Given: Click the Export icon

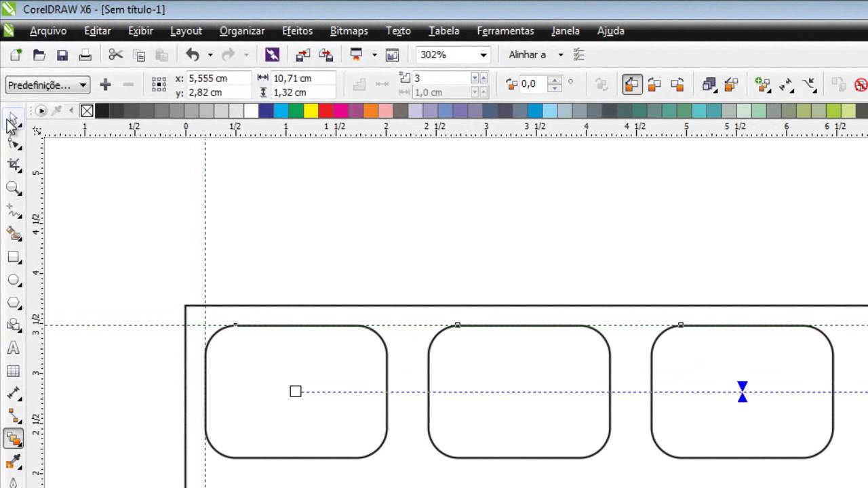Looking at the screenshot, I should click(326, 55).
